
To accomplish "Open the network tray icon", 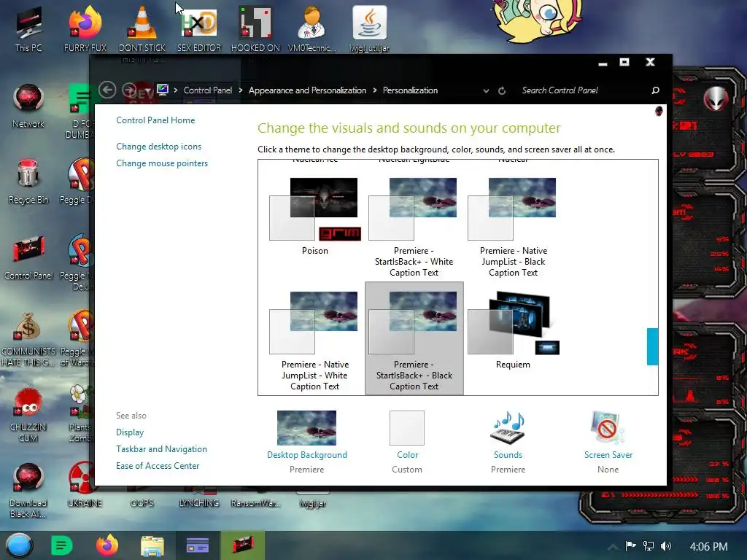I will (x=649, y=545).
